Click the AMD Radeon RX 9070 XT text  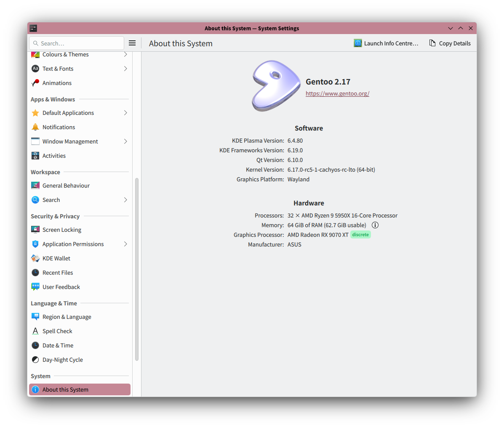coord(318,235)
